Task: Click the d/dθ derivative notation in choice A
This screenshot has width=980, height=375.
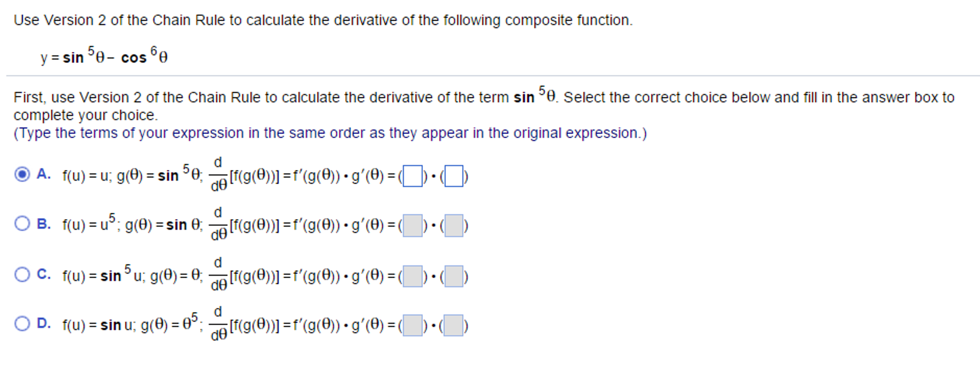Action: click(x=218, y=176)
